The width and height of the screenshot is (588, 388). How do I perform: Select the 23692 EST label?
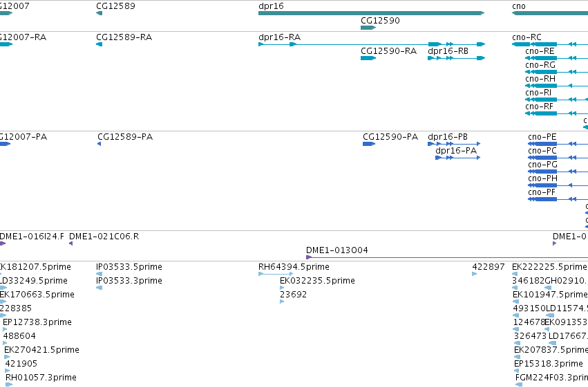tap(293, 295)
